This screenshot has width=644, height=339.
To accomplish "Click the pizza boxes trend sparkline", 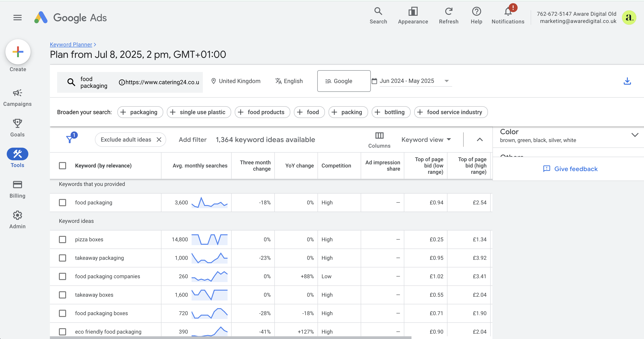I will click(210, 240).
